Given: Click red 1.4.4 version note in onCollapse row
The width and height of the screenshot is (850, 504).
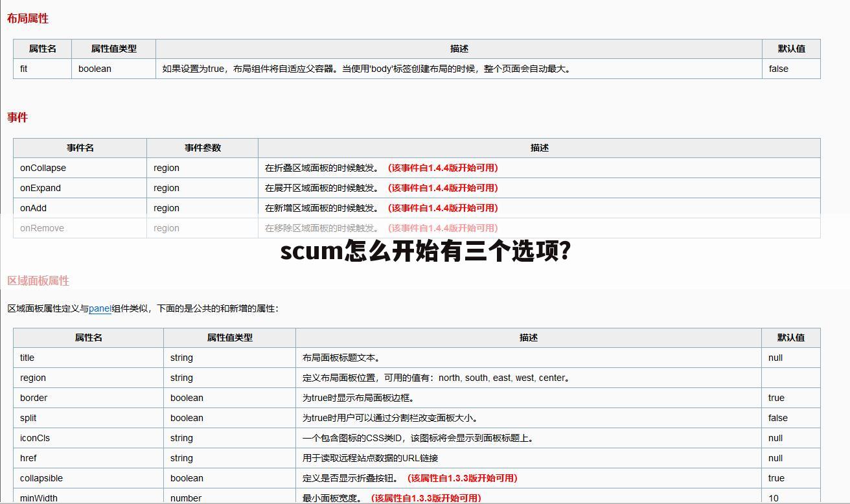Looking at the screenshot, I should click(443, 168).
